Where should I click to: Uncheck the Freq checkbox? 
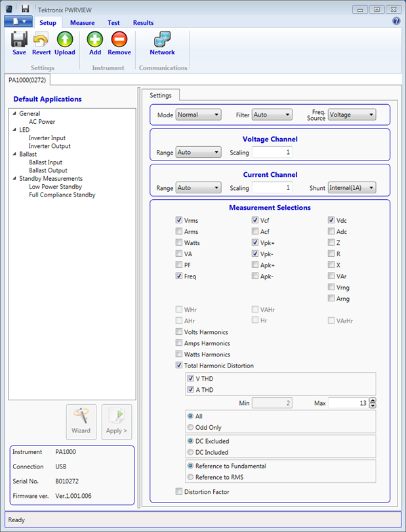point(178,276)
